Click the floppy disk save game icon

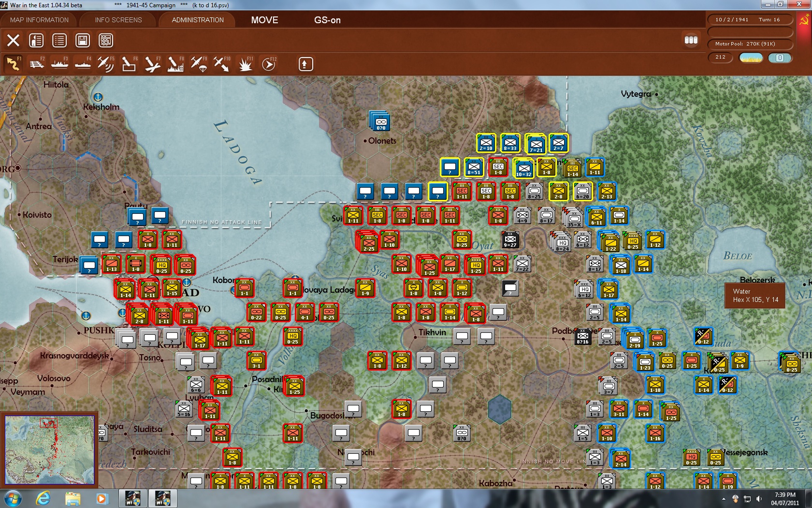[83, 40]
